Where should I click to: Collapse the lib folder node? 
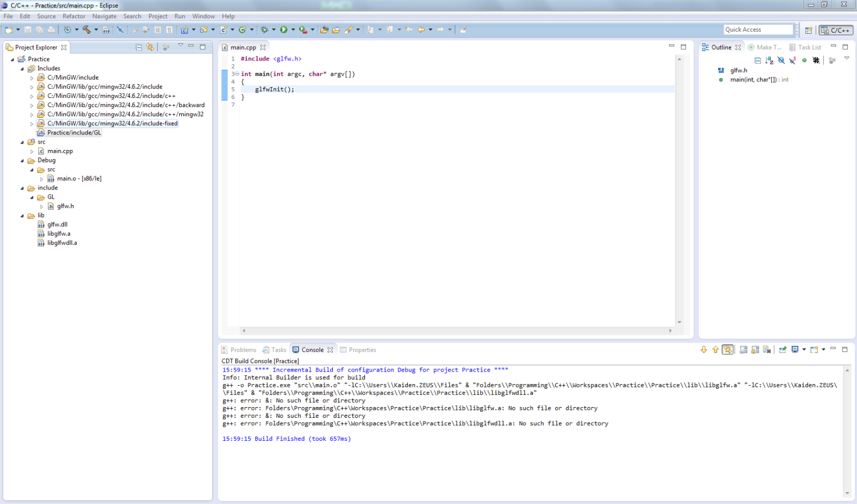click(22, 216)
